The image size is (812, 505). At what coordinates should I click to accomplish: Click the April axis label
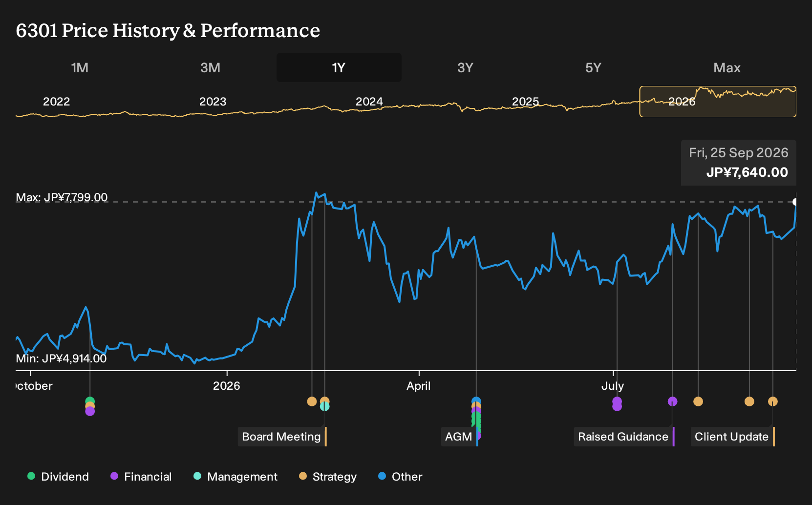point(419,386)
